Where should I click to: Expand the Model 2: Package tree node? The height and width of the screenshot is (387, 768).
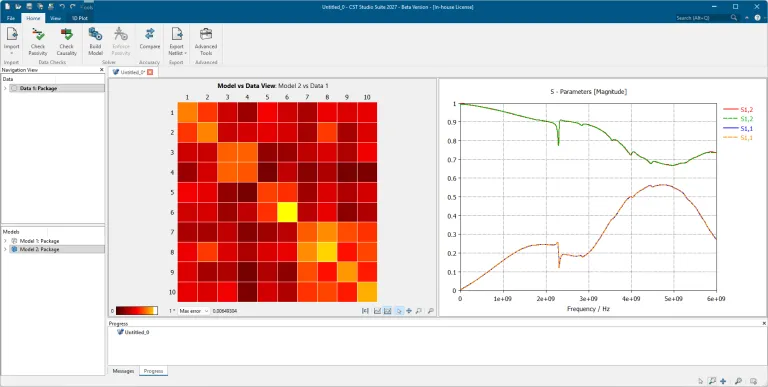pos(5,249)
